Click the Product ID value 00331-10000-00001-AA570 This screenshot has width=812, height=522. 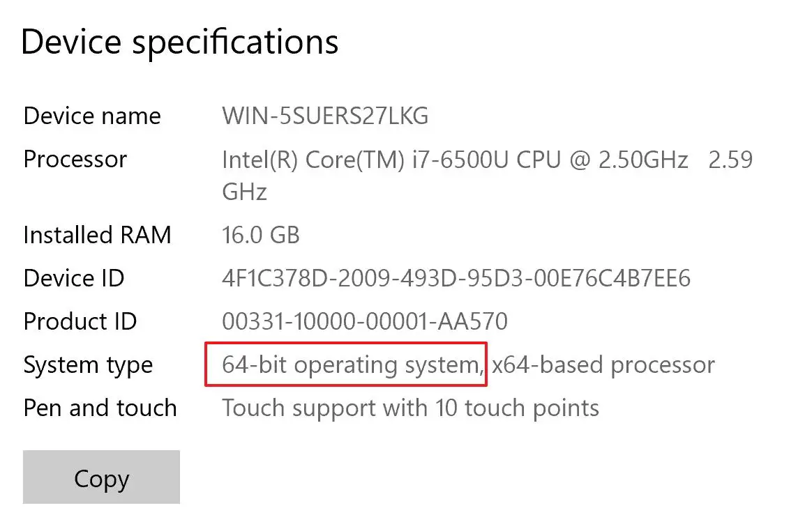[x=364, y=322]
